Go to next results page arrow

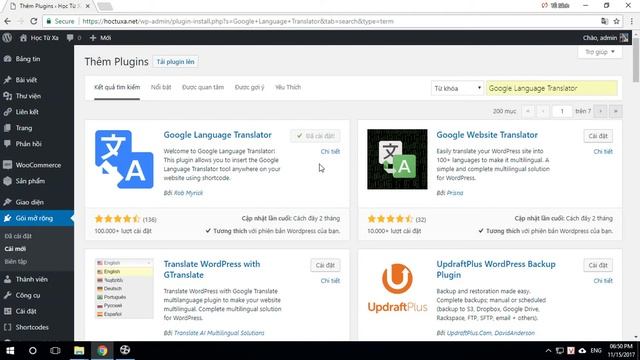(600, 111)
